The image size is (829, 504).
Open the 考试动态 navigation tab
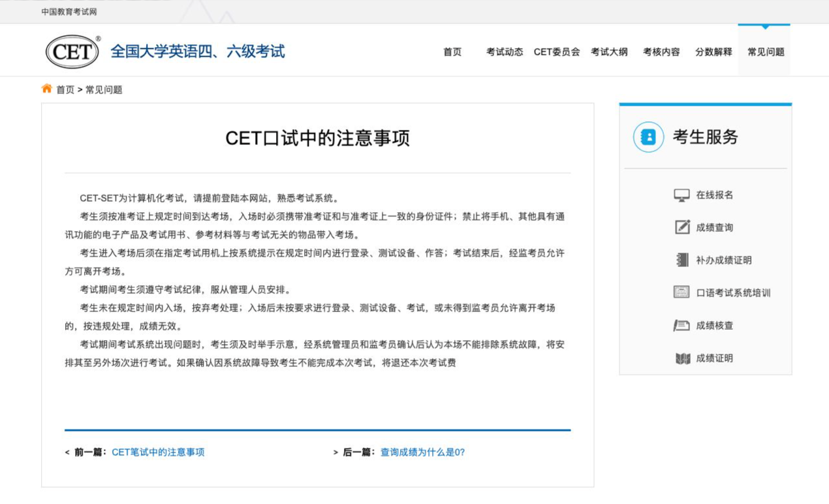pyautogui.click(x=505, y=52)
